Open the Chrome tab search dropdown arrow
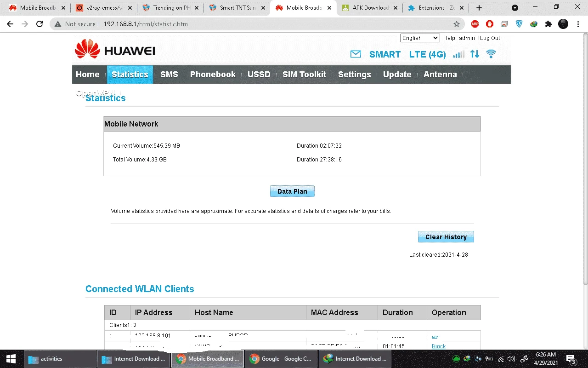Image resolution: width=588 pixels, height=368 pixels. (515, 8)
